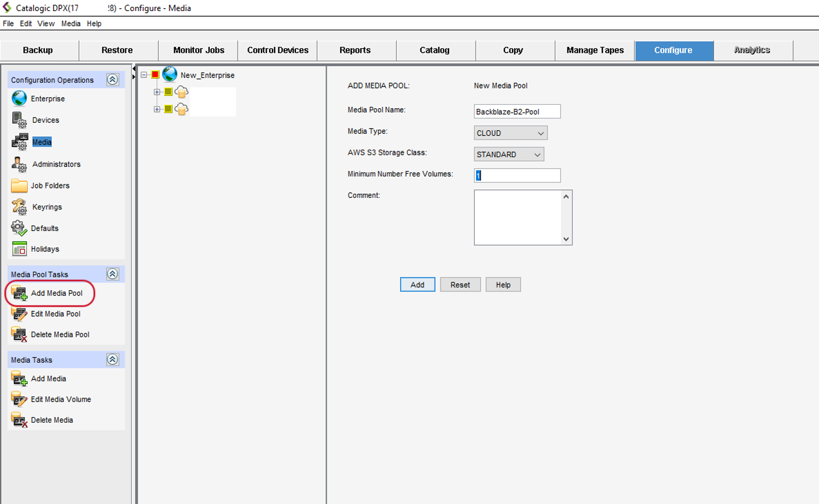Collapse the Media Tasks panel

point(112,360)
